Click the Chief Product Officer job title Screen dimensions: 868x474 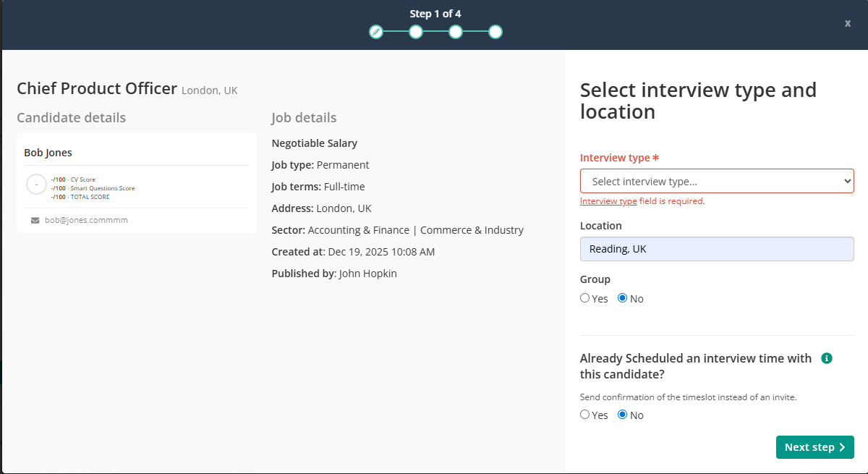click(x=97, y=89)
